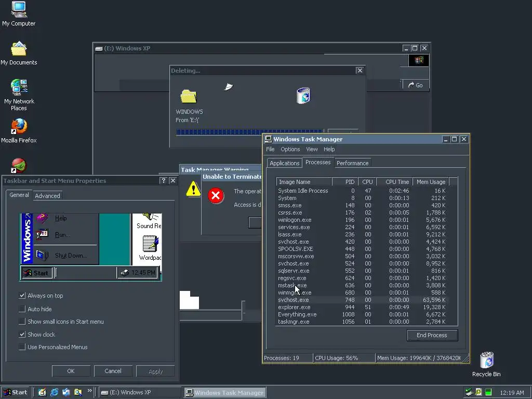532x399 pixels.
Task: Switch to (E:) Windows XP taskbar button
Action: [x=140, y=392]
